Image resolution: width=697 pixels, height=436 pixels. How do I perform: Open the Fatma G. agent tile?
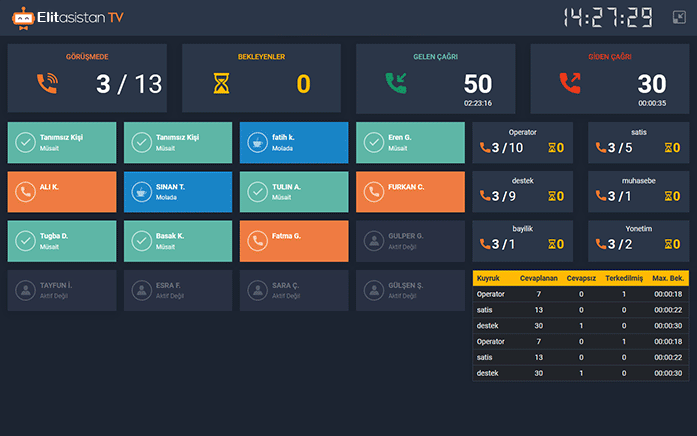294,241
